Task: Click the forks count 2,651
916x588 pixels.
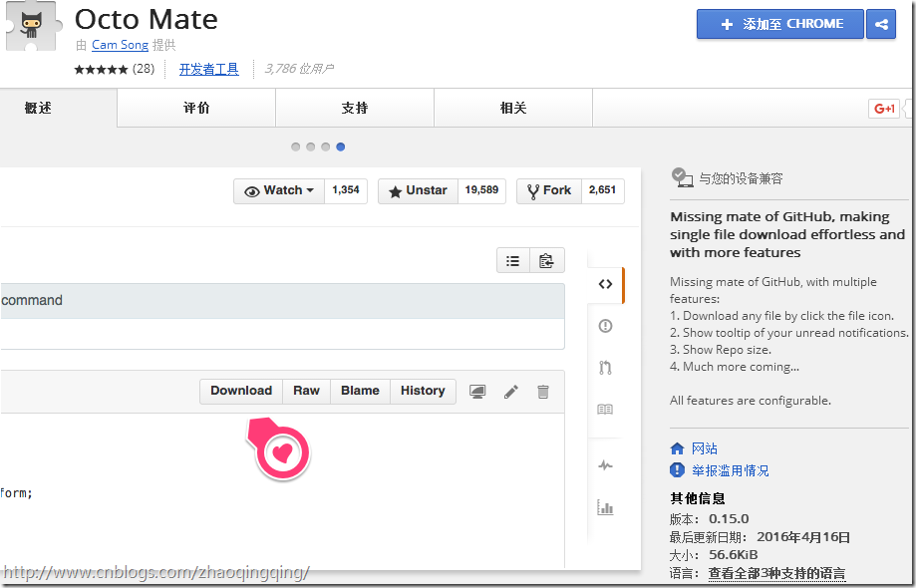Action: click(603, 190)
